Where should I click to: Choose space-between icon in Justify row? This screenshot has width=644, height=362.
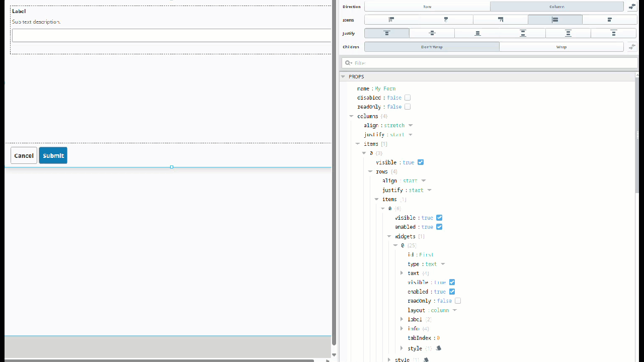pyautogui.click(x=523, y=33)
